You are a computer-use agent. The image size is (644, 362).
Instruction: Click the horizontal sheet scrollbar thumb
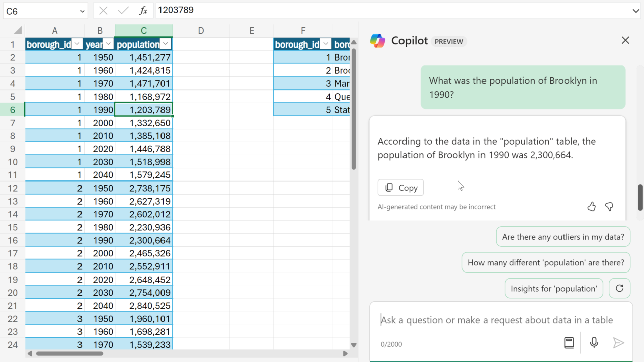69,353
